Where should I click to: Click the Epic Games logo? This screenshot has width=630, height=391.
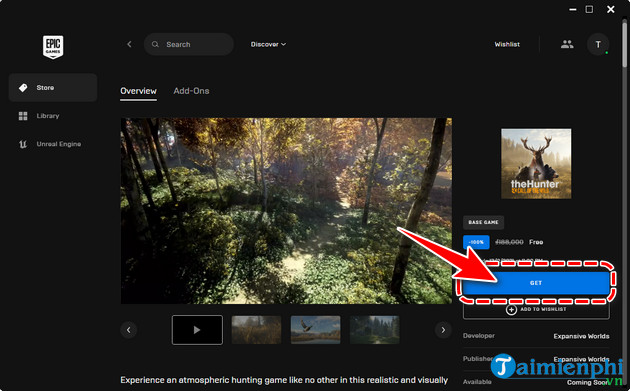click(x=53, y=47)
